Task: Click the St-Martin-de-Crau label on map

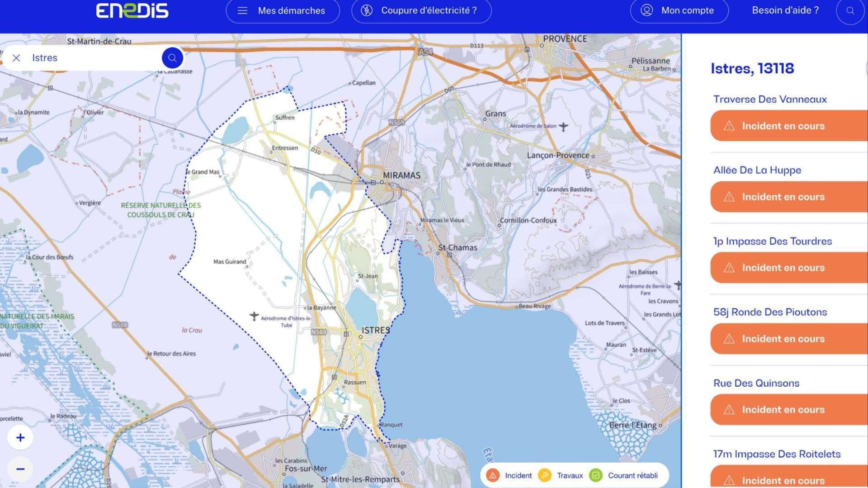Action: point(99,41)
